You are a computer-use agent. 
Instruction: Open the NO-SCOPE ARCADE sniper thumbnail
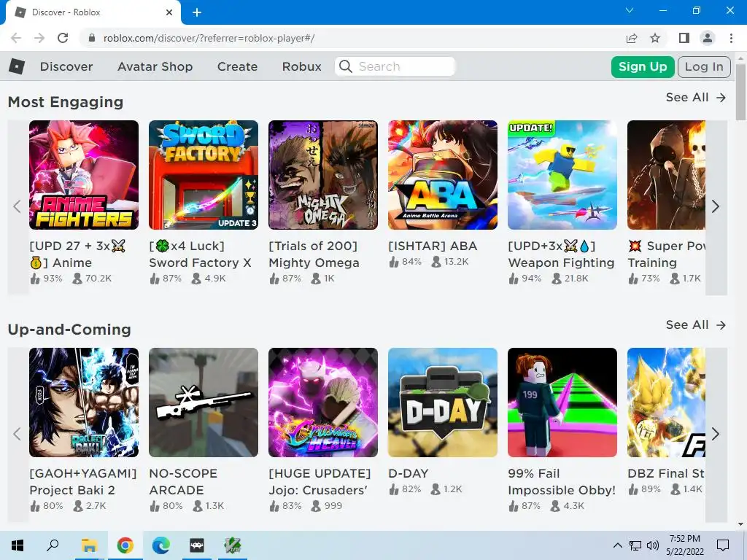tap(204, 402)
